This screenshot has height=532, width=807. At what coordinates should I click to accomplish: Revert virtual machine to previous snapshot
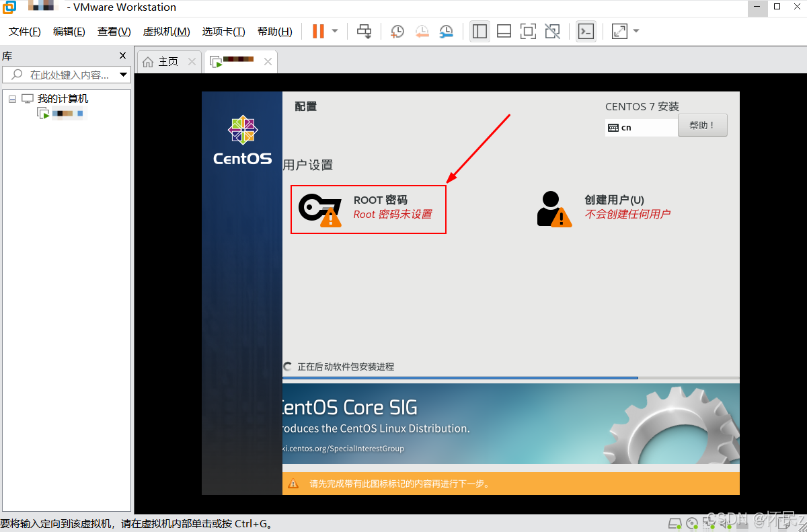click(x=422, y=32)
